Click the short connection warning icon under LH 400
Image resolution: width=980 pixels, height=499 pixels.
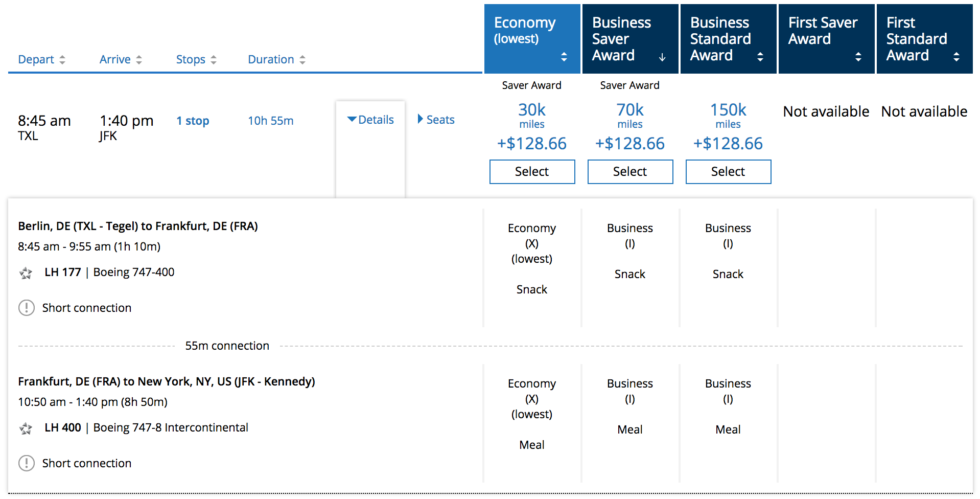[27, 463]
